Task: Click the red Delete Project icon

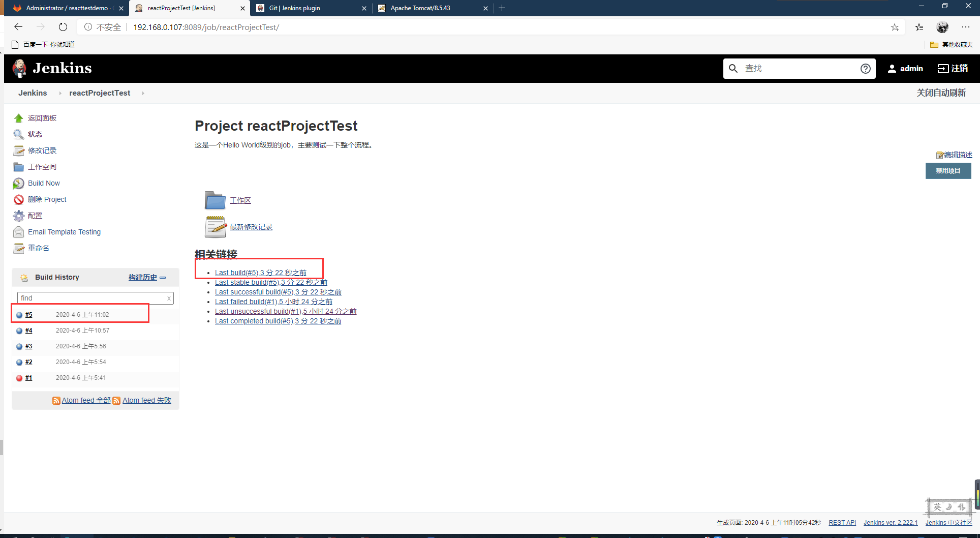Action: tap(19, 199)
